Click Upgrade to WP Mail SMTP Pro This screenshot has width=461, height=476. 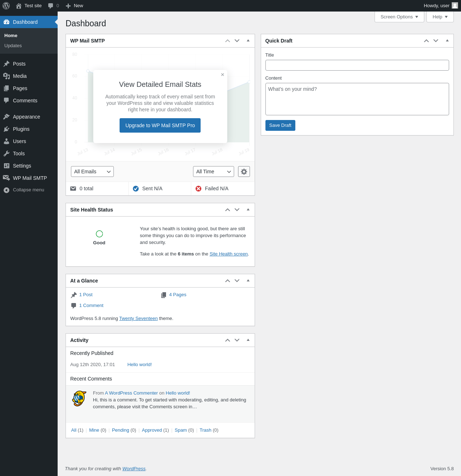[160, 125]
